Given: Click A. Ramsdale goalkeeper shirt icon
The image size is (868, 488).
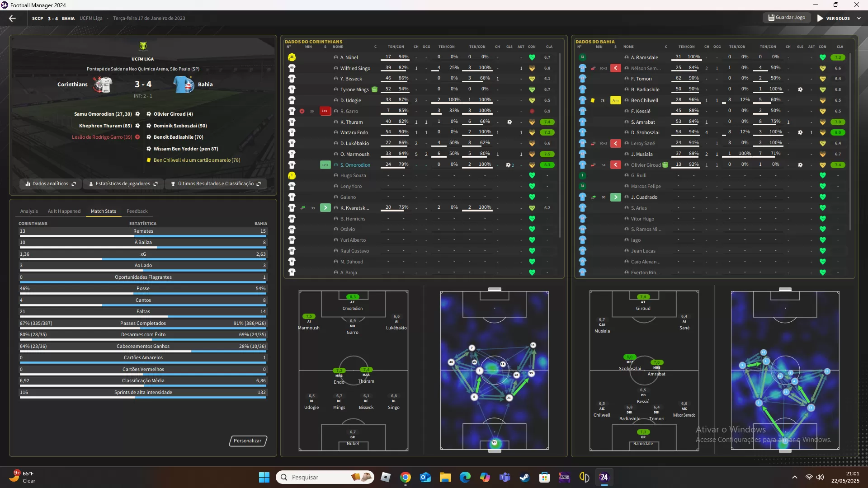Looking at the screenshot, I should (582, 57).
